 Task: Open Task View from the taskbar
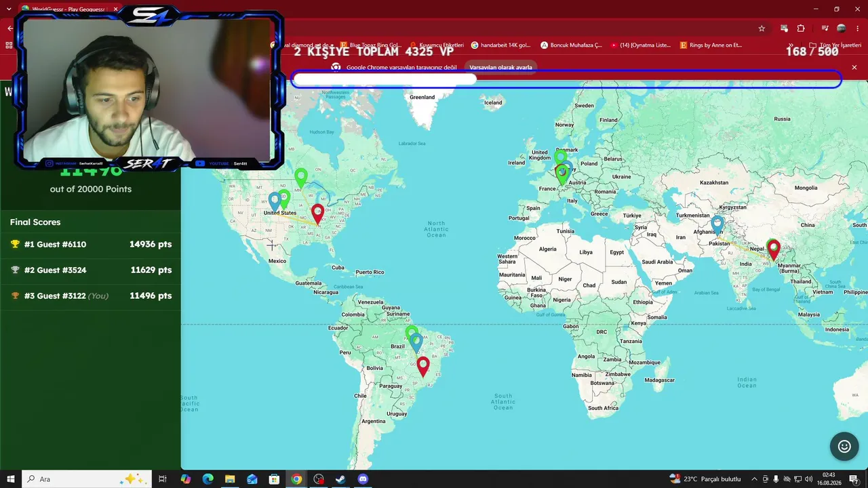[163, 479]
